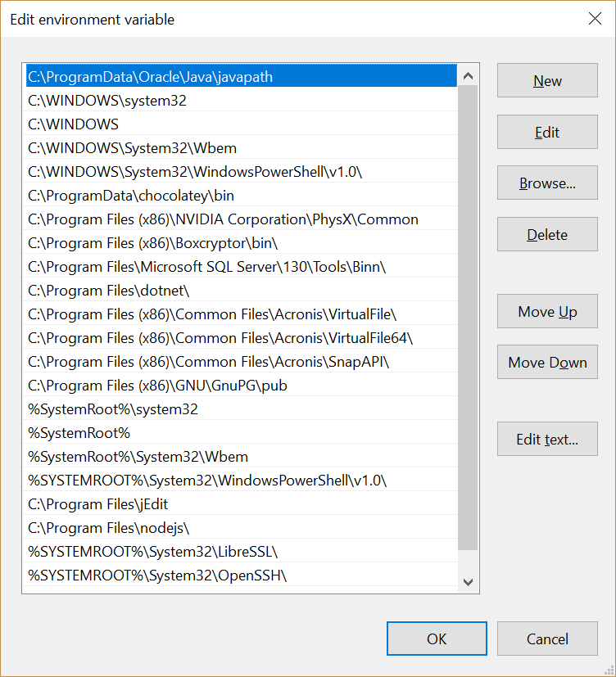The image size is (616, 677).
Task: Select the chocolatey bin path entry
Action: click(131, 196)
